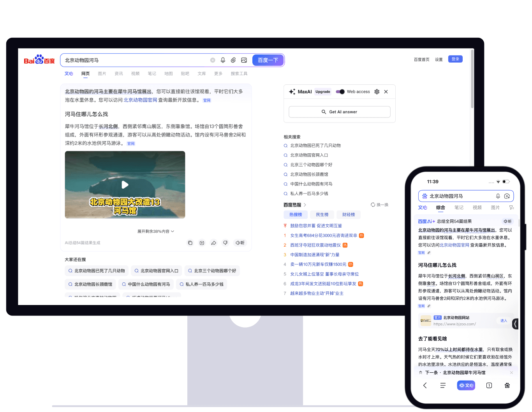The image size is (532, 412).
Task: Select the 文心 tab on desktop
Action: click(x=69, y=74)
